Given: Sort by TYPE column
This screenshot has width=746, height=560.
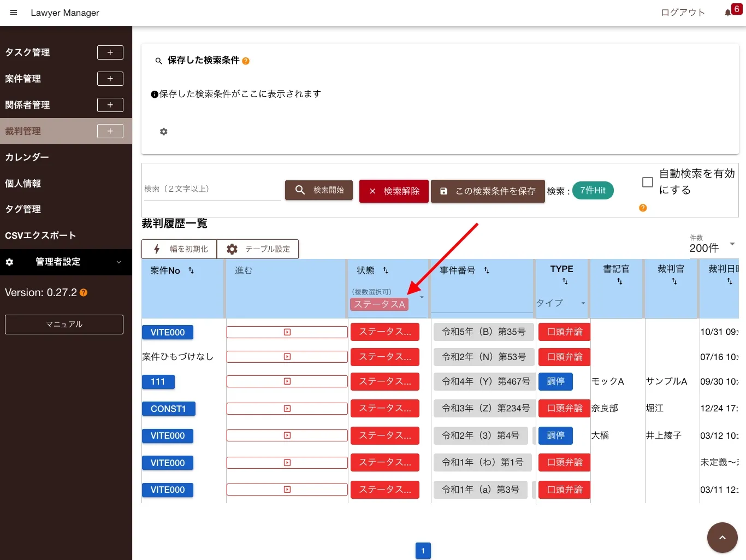Looking at the screenshot, I should coord(565,281).
